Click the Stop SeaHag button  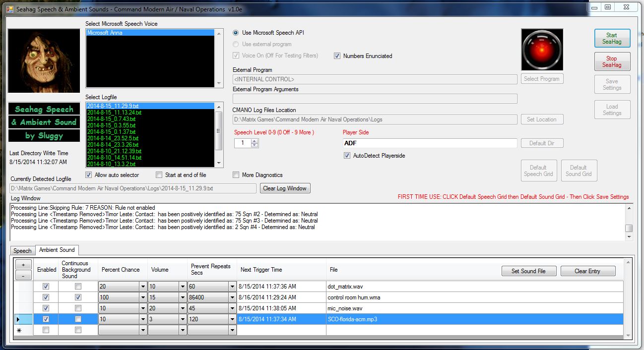click(612, 61)
